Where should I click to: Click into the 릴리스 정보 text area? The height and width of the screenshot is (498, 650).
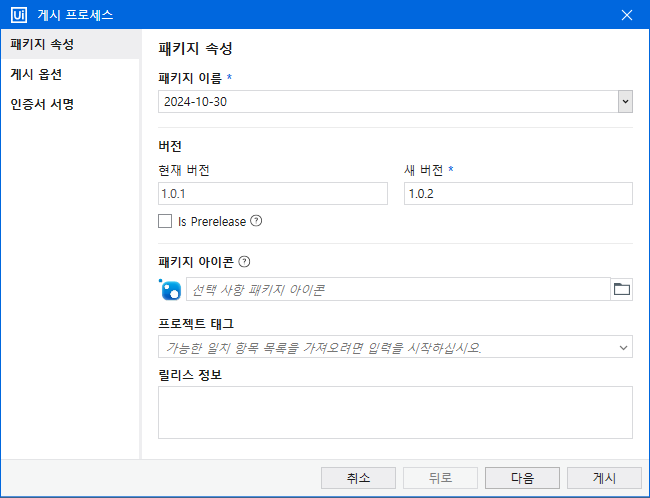pos(395,413)
